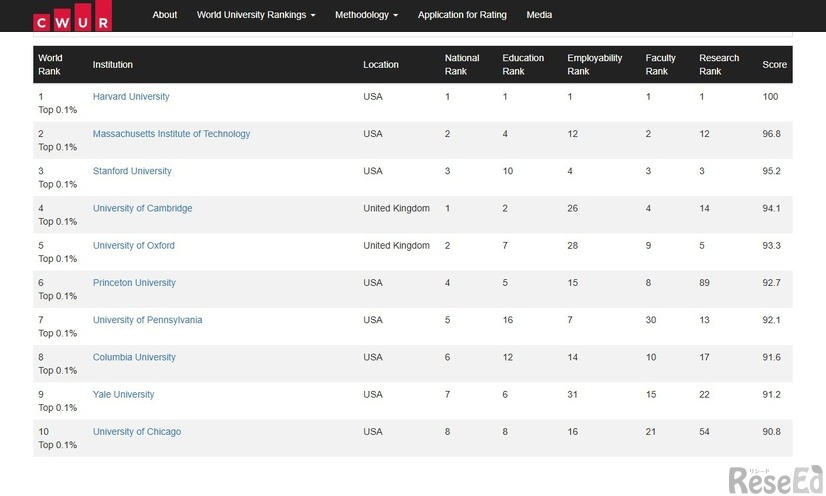Select Columbia's score 91.6
The width and height of the screenshot is (826, 496).
[x=771, y=357]
